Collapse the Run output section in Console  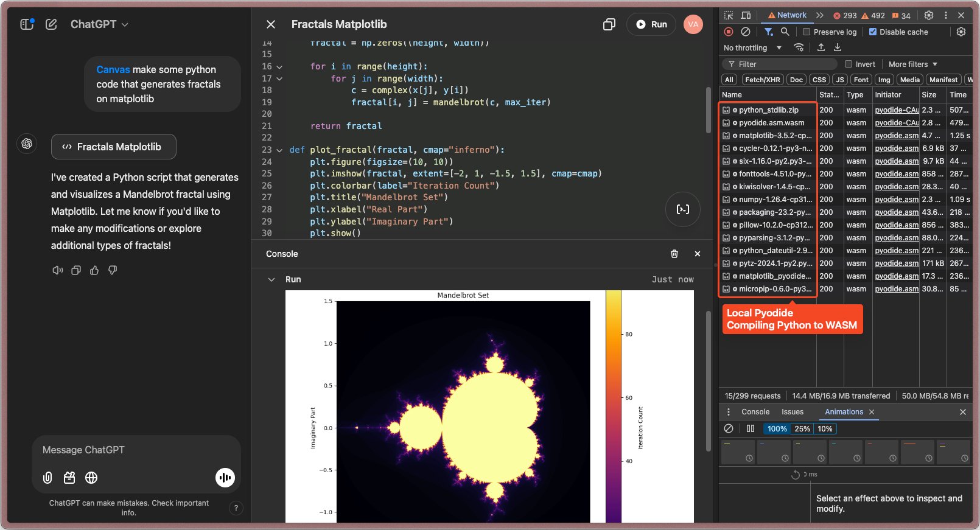tap(271, 279)
